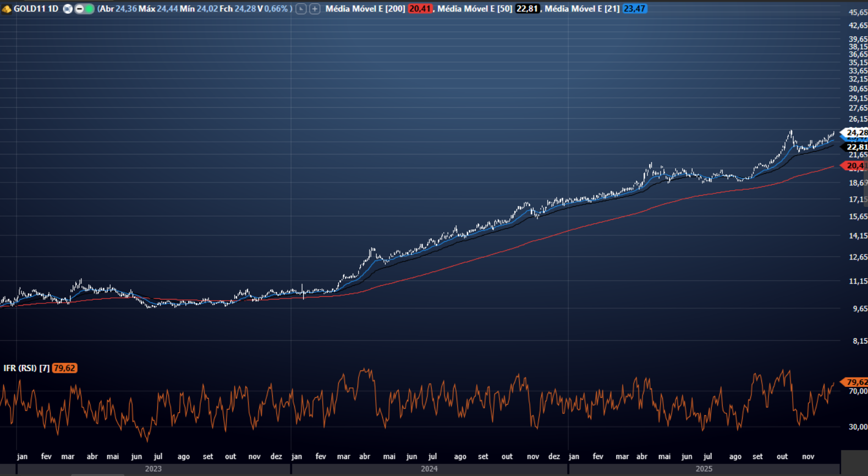Image resolution: width=868 pixels, height=476 pixels.
Task: Click the 24,28 current price axis tag
Action: tap(856, 132)
